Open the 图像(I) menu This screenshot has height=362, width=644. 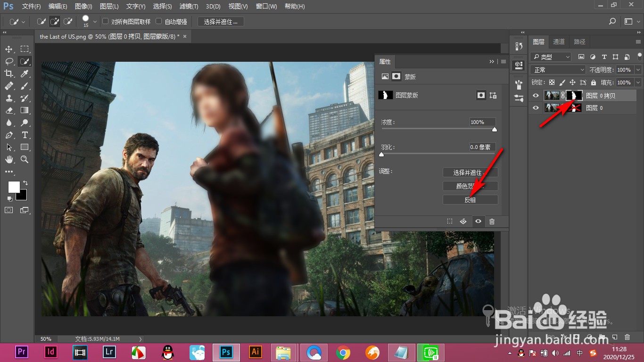[x=83, y=6]
